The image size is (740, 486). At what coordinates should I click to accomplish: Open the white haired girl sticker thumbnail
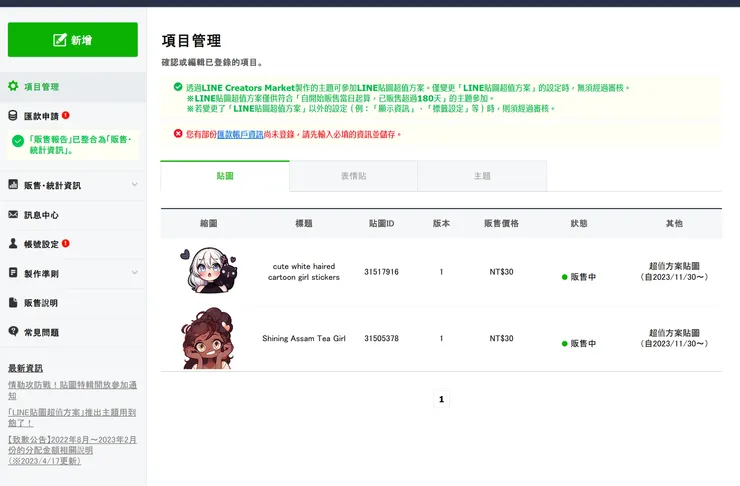209,270
